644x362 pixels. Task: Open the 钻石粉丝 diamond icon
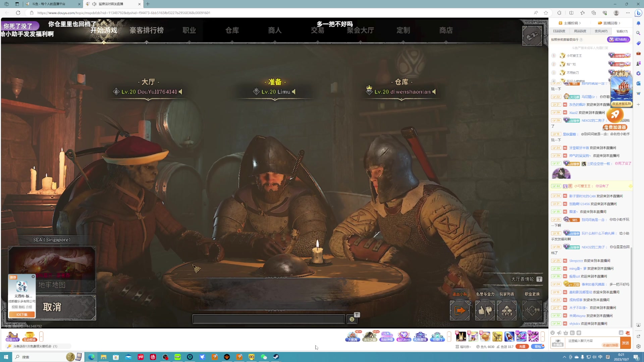[404, 336]
